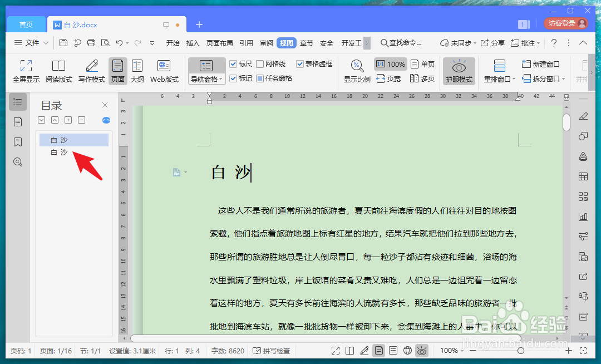Viewport: 601px width, 364px height.
Task: Open Print Preview from quick toolbar
Action: click(105, 43)
